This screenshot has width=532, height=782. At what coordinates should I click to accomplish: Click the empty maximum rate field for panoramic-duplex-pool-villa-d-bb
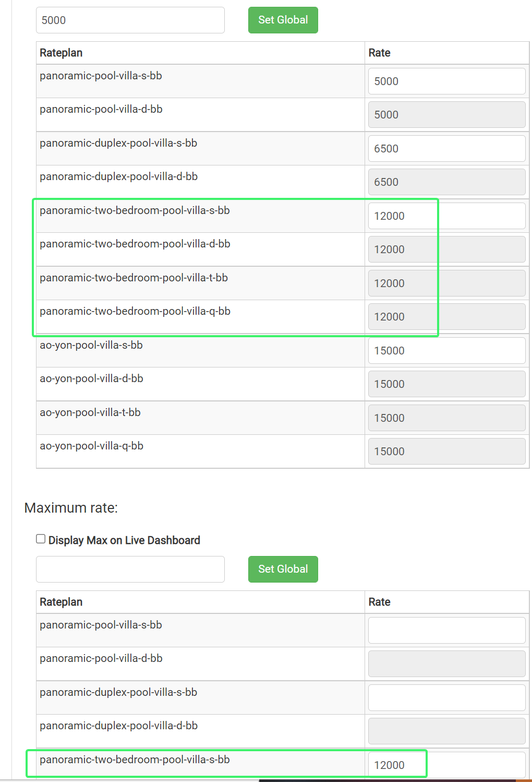point(446,731)
